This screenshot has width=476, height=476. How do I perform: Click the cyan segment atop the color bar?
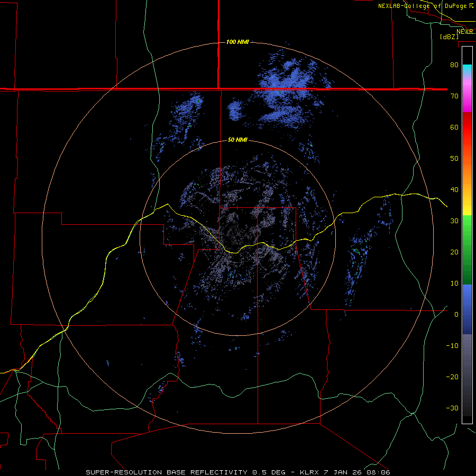[x=467, y=70]
